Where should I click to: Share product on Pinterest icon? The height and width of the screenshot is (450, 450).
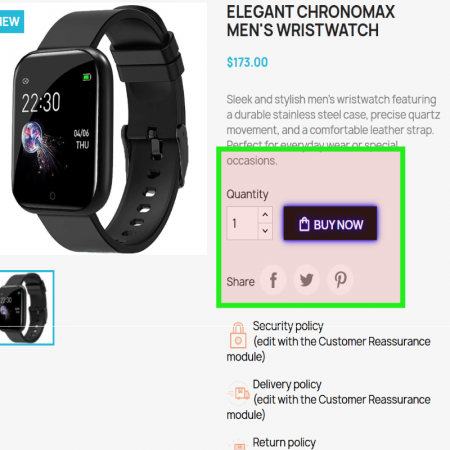340,280
